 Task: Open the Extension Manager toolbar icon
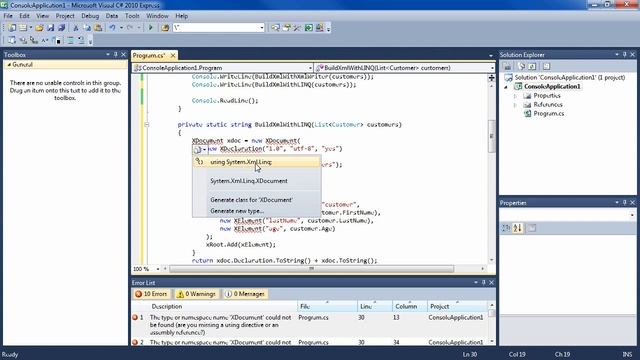(x=320, y=28)
